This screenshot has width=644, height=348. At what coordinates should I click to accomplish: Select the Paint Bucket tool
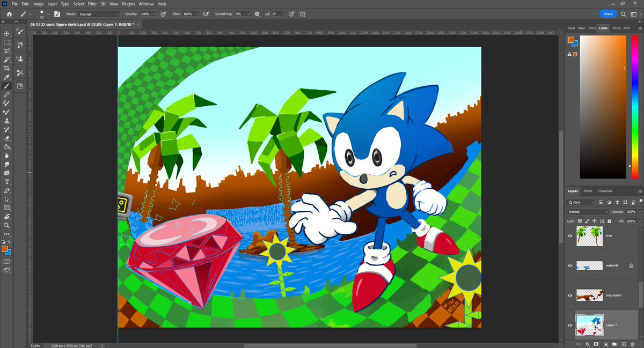7,146
